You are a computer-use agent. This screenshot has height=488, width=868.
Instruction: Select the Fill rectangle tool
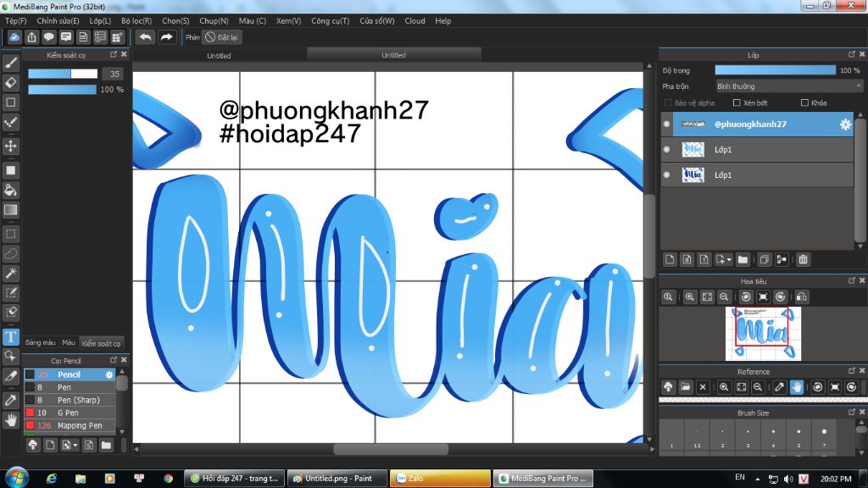(10, 170)
